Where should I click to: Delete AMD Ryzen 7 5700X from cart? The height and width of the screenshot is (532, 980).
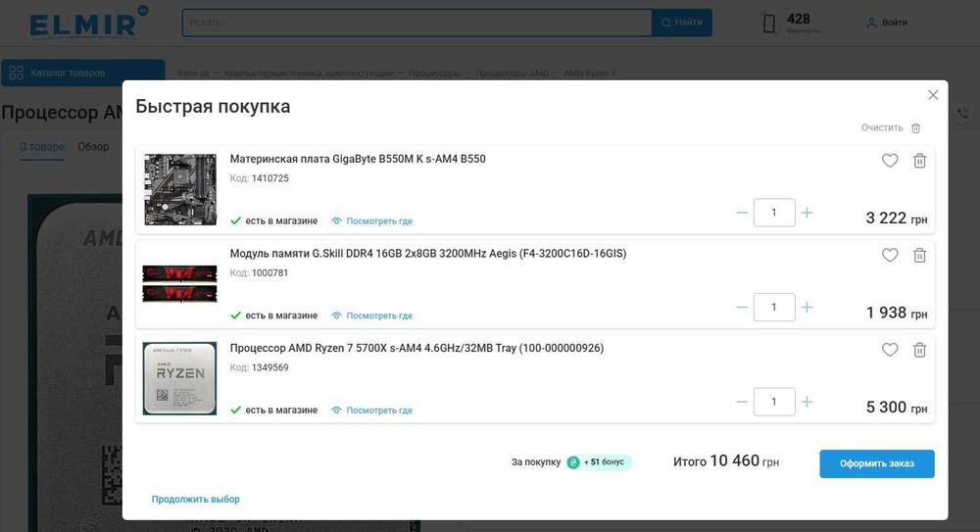click(919, 350)
